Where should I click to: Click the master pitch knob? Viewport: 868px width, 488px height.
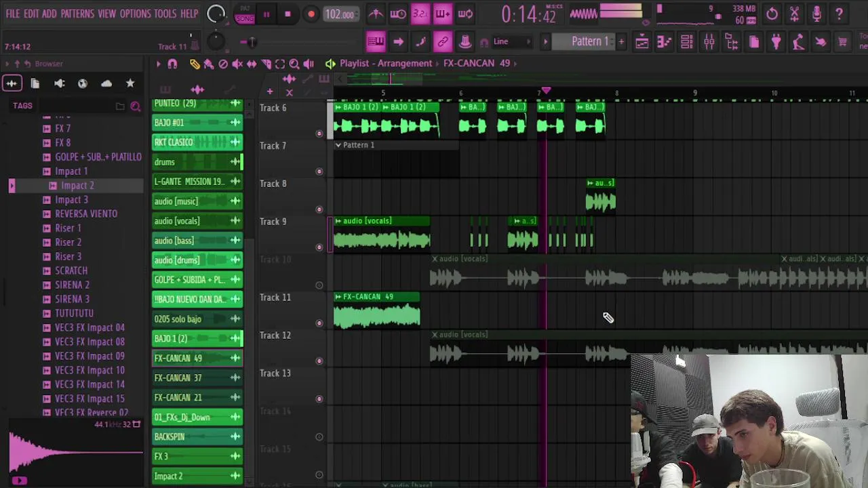point(215,41)
